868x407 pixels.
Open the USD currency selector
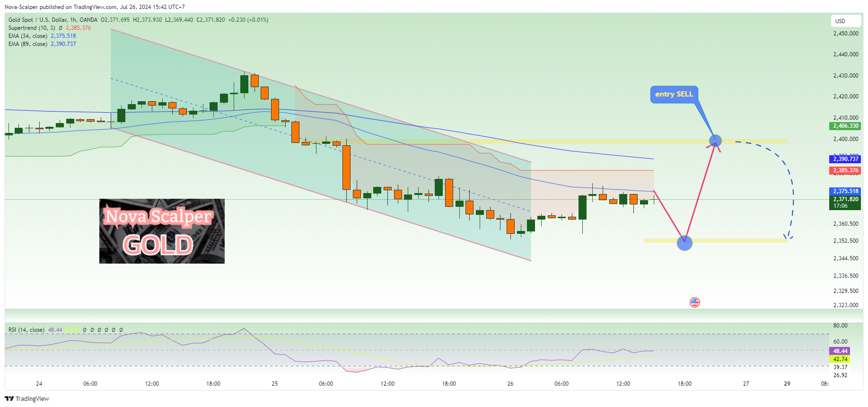pos(846,21)
